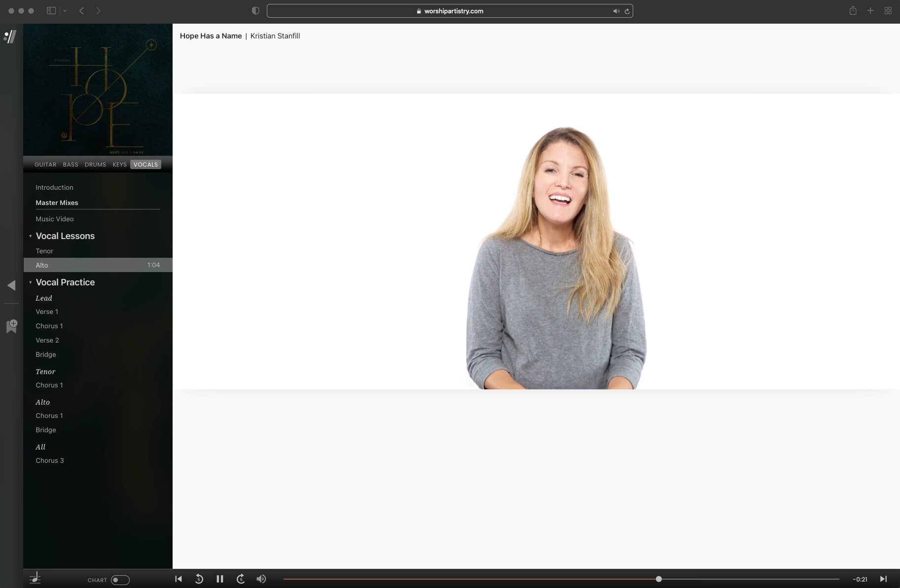The width and height of the screenshot is (900, 588).
Task: Collapse the sidebar with left arrow
Action: click(x=11, y=285)
